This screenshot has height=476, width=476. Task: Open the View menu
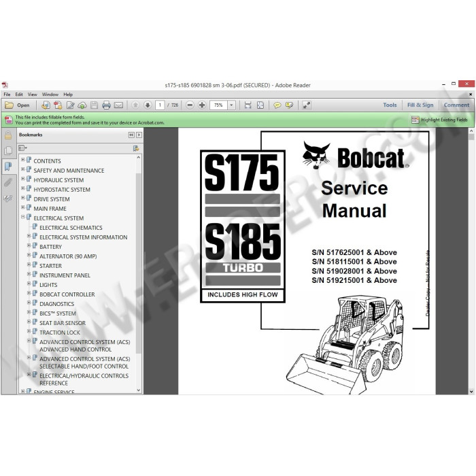tap(32, 95)
